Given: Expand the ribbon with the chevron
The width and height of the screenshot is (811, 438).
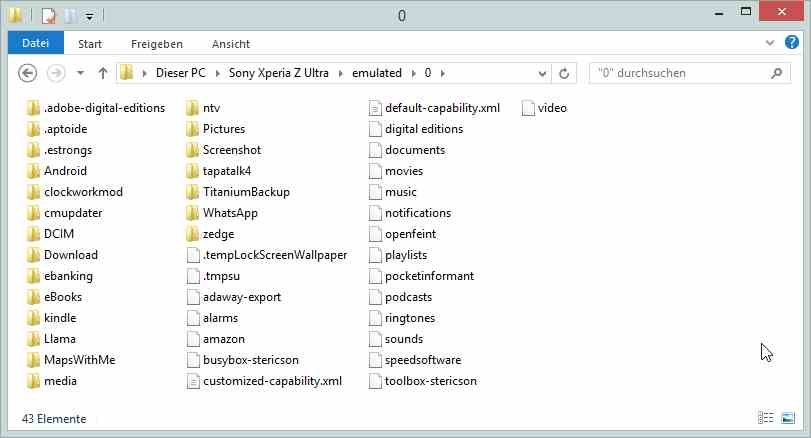Looking at the screenshot, I should coord(770,43).
